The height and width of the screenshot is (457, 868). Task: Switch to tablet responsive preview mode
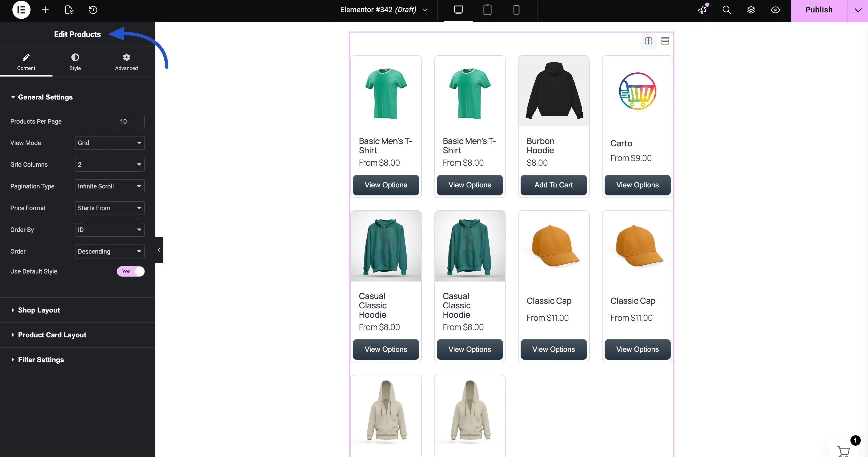point(487,10)
